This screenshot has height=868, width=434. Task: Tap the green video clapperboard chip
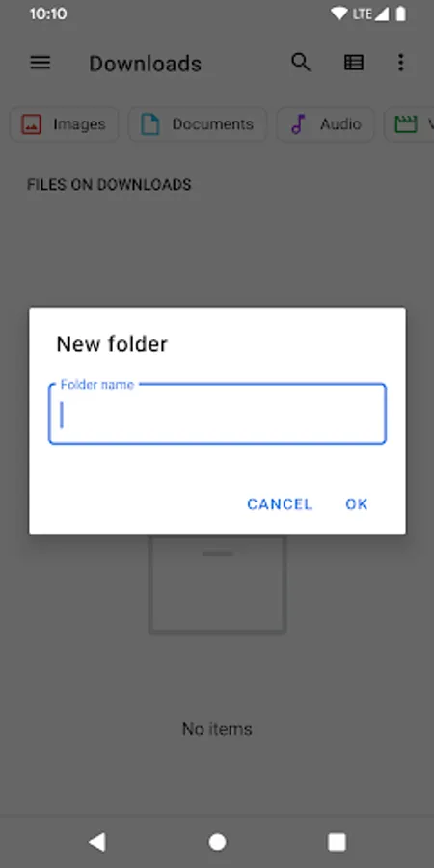(x=410, y=124)
